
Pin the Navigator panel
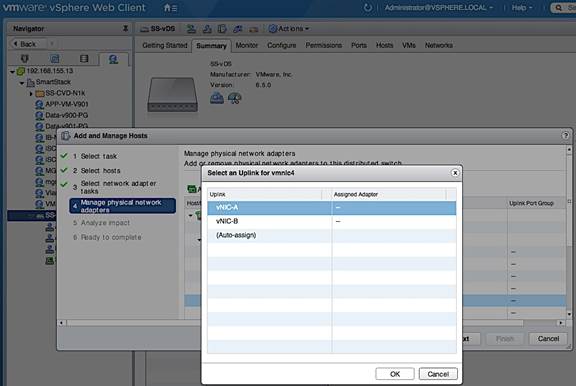tap(125, 28)
